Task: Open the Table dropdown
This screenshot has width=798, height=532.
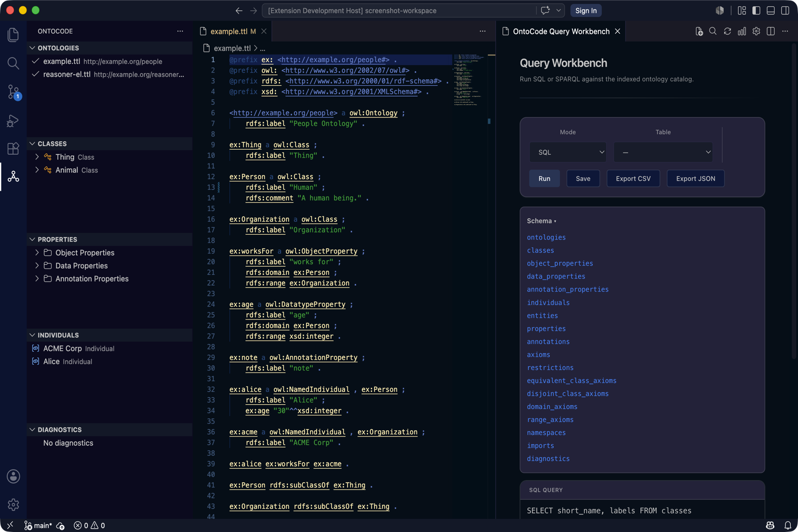Action: pos(663,152)
